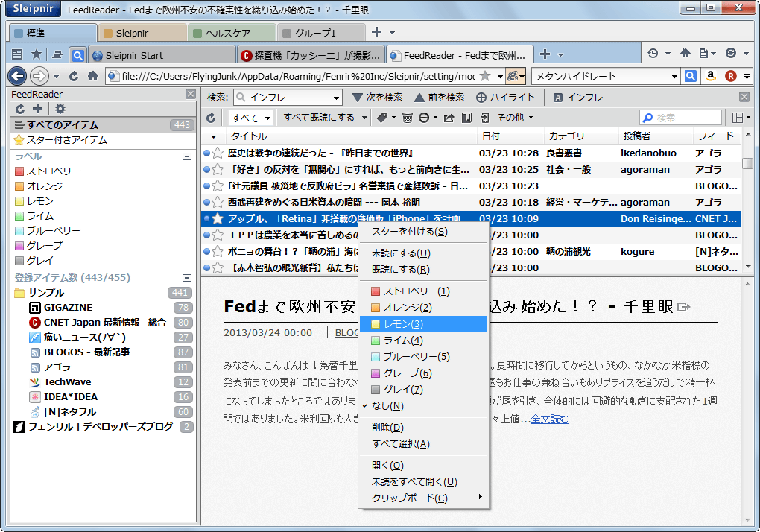This screenshot has width=760, height=532.
Task: Reload page via address bar refresh icon
Action: coord(74,76)
